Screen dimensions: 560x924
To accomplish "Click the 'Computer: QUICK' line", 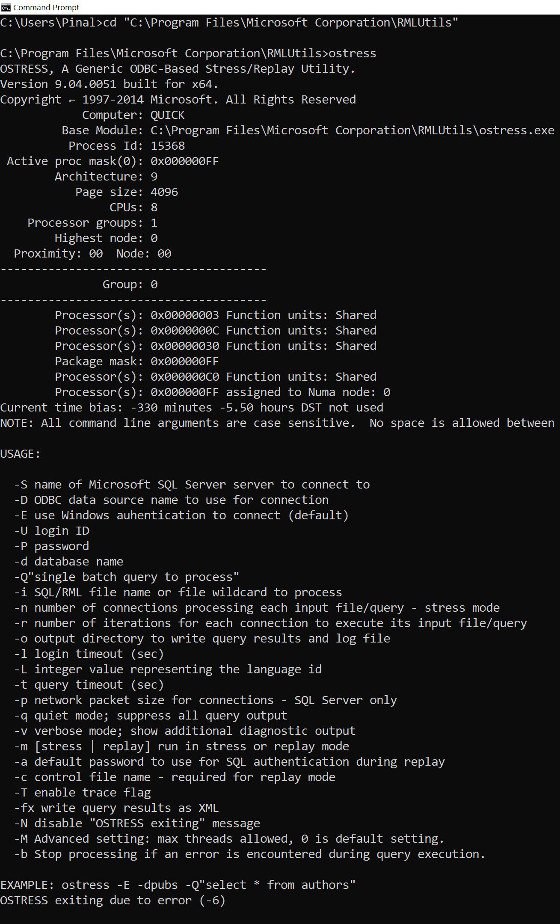I will pyautogui.click(x=133, y=115).
